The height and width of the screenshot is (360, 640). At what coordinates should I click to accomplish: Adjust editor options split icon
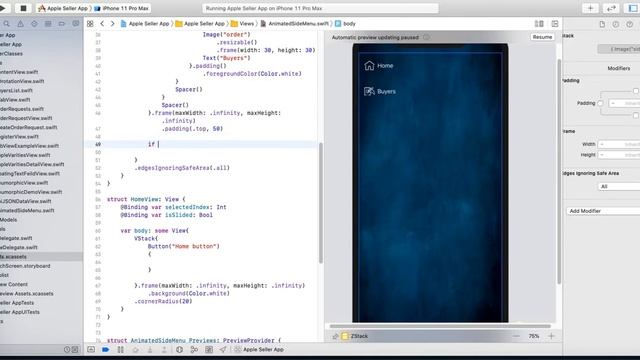coord(539,24)
